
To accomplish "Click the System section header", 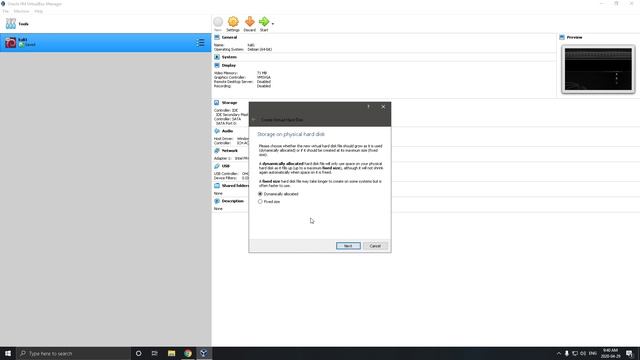I will (x=229, y=57).
